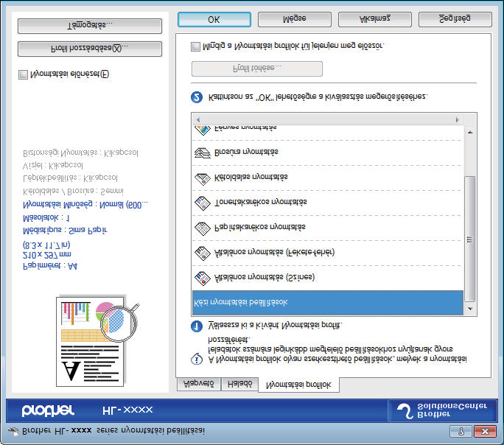504x445 pixels.
Task: Confirm with the OK button
Action: tap(214, 20)
